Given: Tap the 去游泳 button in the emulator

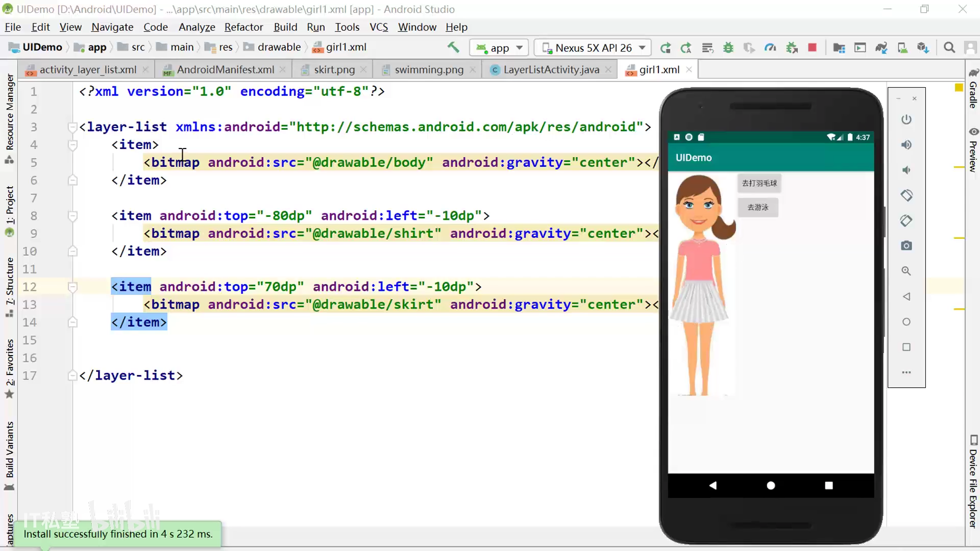Looking at the screenshot, I should pyautogui.click(x=758, y=207).
